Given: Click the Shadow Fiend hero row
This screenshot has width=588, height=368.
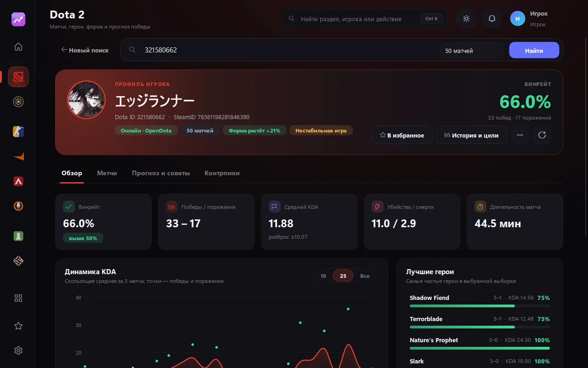Looking at the screenshot, I should coord(480,301).
